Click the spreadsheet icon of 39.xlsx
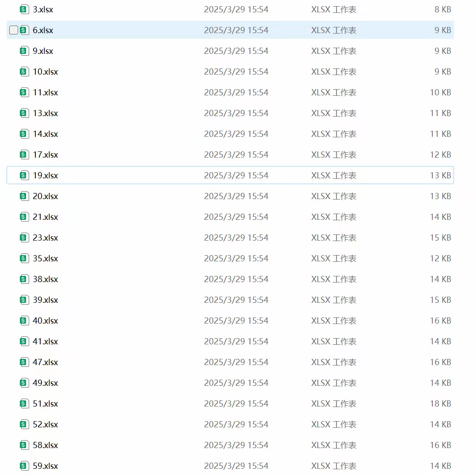 [24, 300]
